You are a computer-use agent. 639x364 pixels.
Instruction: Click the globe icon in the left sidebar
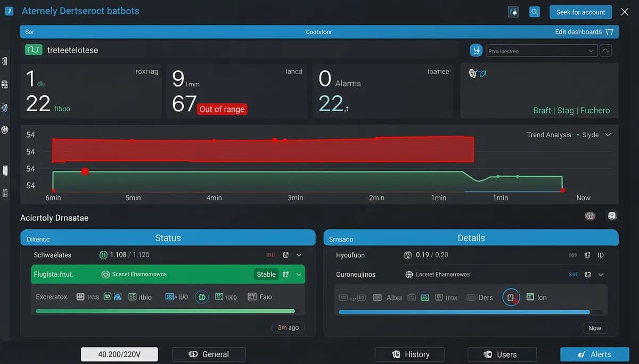point(4,130)
